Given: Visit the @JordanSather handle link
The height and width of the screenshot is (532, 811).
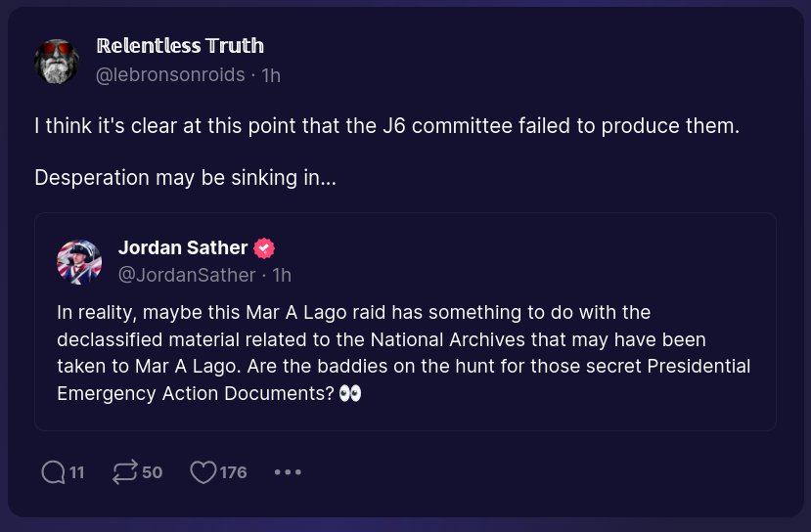Looking at the screenshot, I should point(187,276).
